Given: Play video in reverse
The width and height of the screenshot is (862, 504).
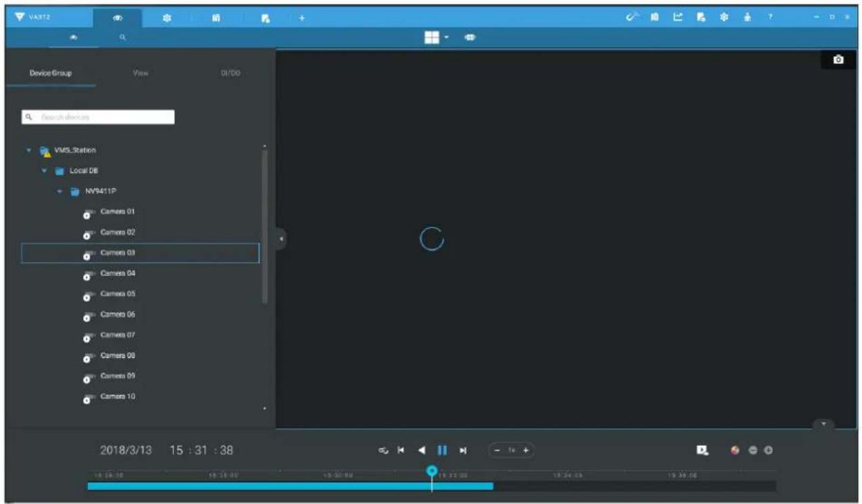Looking at the screenshot, I should [422, 450].
